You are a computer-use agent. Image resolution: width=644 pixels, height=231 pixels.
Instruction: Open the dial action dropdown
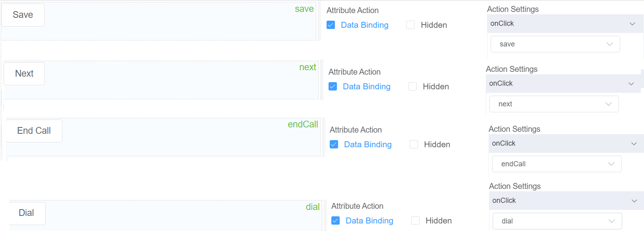pos(557,221)
